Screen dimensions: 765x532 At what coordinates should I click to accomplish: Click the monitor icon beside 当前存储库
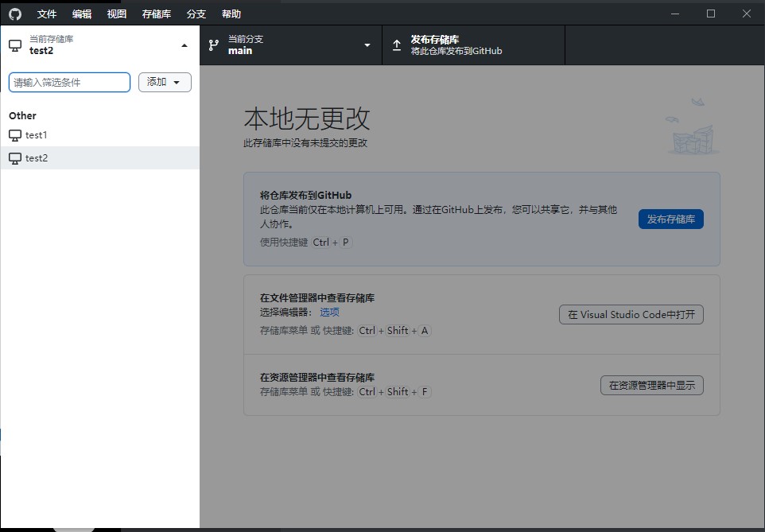point(15,45)
